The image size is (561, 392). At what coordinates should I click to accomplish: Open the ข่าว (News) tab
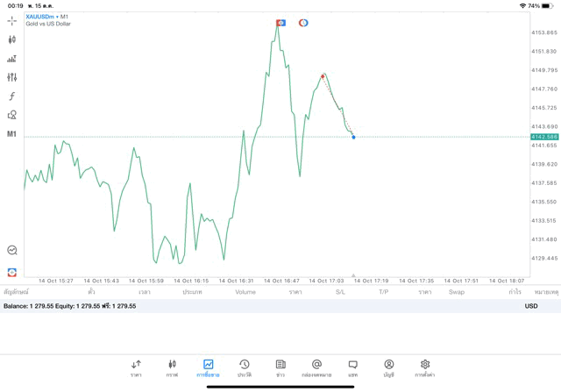280,367
